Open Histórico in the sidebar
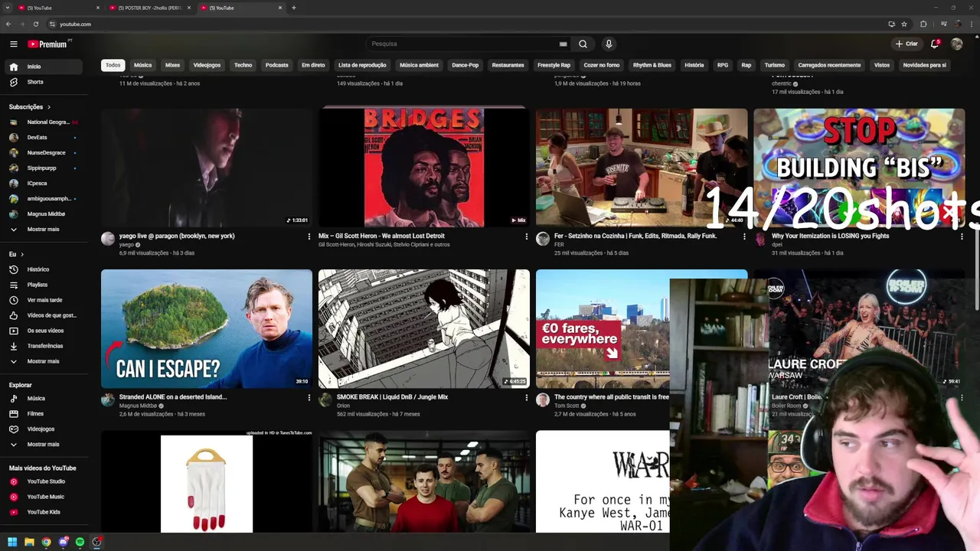Viewport: 980px width, 551px height. tap(44, 269)
